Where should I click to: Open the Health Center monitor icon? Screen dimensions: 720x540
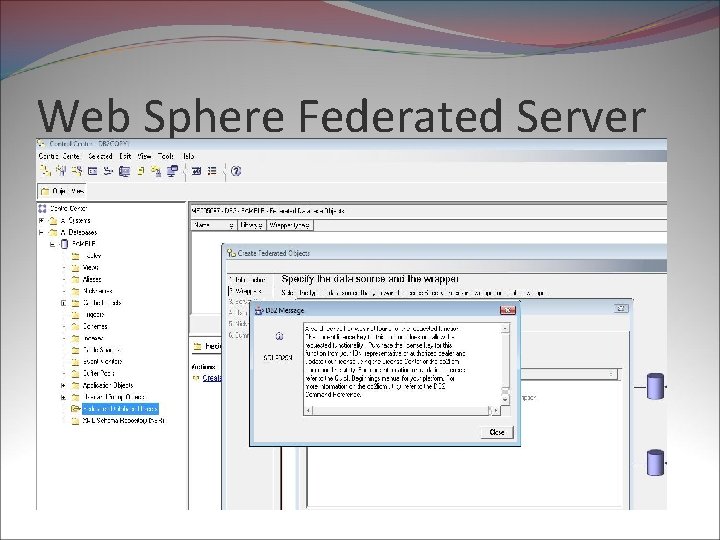124,171
